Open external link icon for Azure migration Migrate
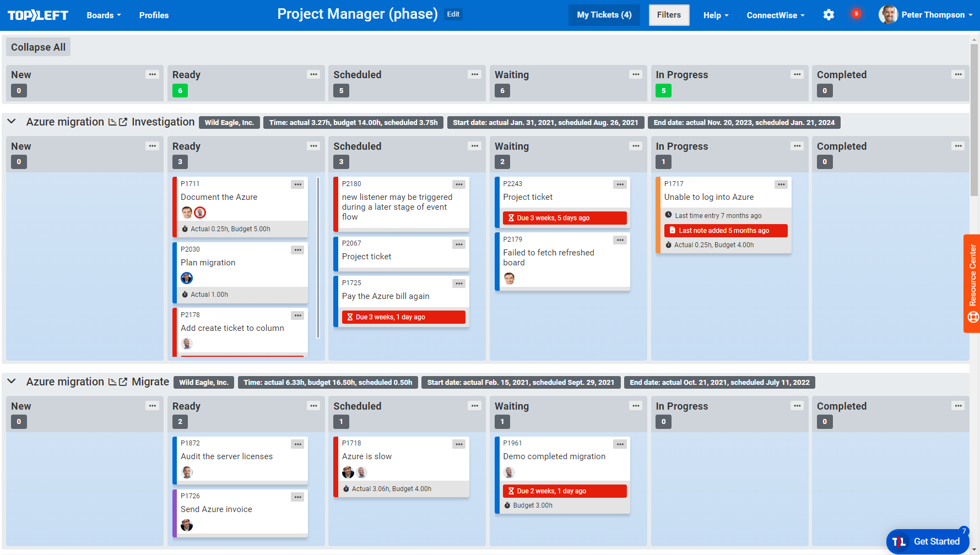 click(123, 382)
